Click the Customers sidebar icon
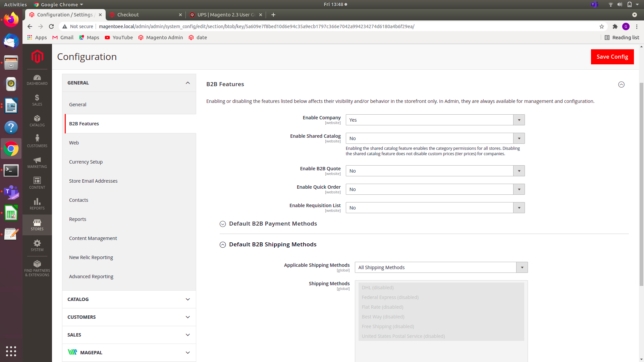 37,141
